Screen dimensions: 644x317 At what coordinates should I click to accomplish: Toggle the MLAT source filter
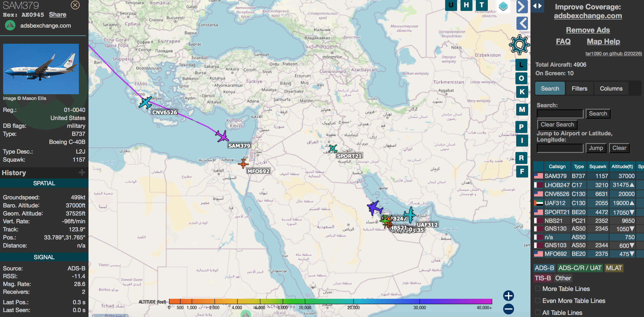pos(614,268)
